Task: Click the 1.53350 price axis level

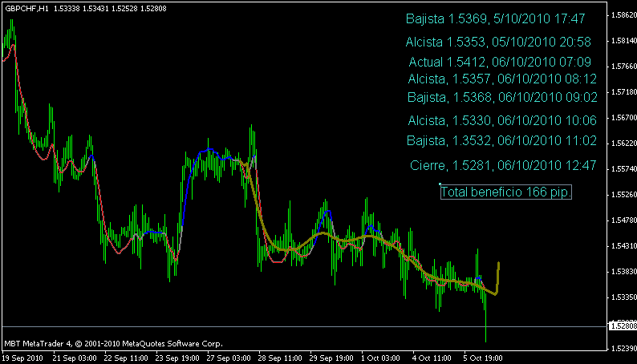Action: point(622,297)
